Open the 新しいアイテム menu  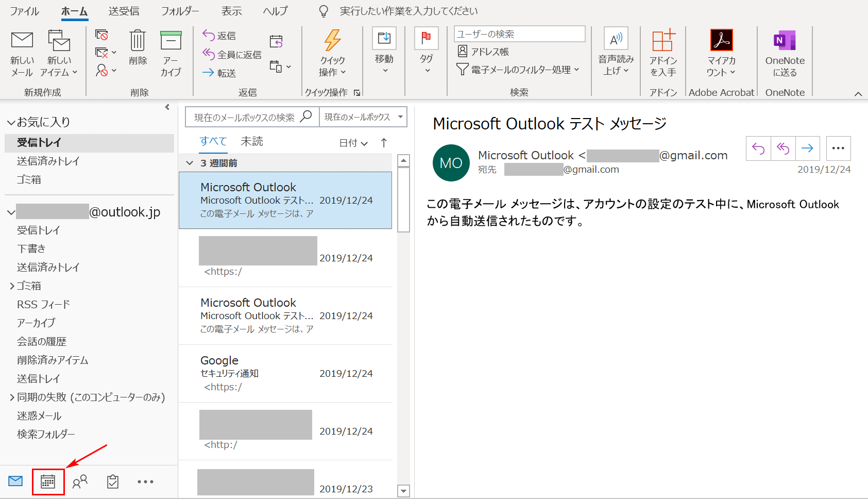pyautogui.click(x=59, y=54)
